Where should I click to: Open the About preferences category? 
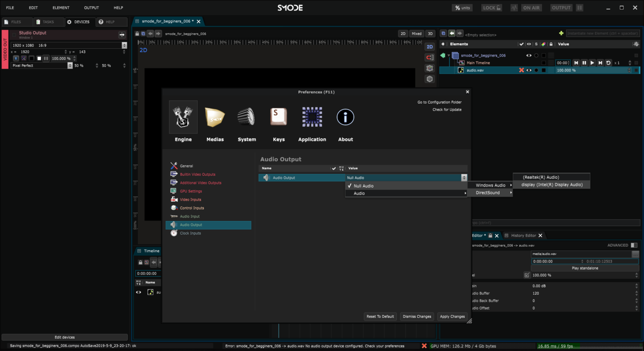(x=345, y=122)
